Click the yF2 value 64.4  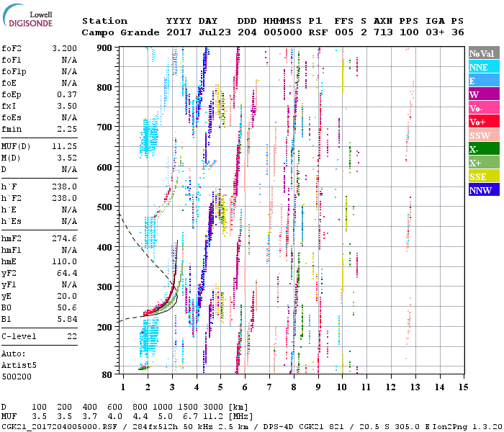point(67,273)
